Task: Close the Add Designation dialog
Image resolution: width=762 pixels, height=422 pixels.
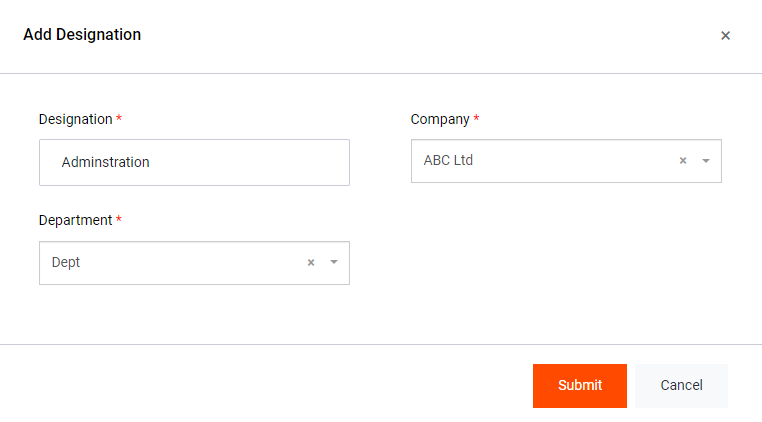Action: (x=725, y=35)
